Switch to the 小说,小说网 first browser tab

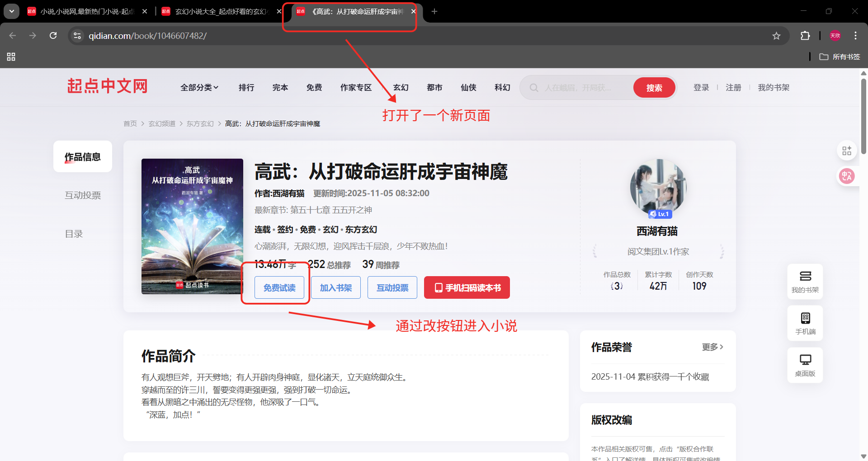coord(87,11)
